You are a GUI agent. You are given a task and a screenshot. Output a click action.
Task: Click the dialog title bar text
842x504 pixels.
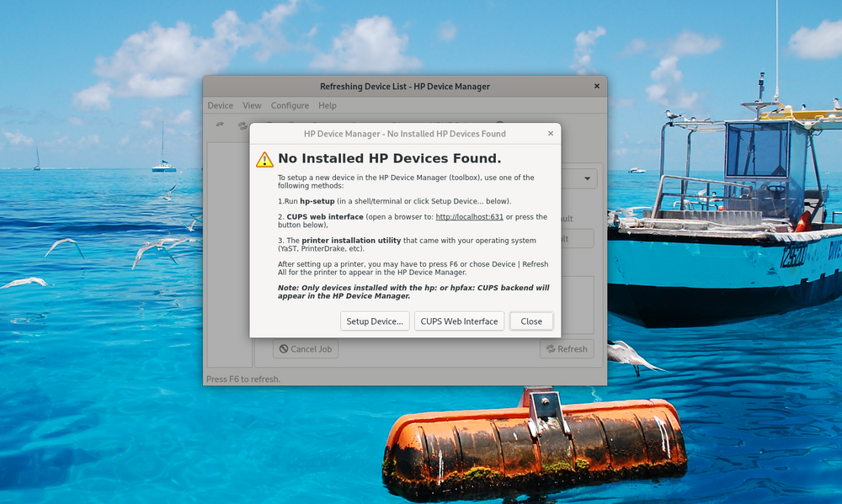(x=404, y=134)
